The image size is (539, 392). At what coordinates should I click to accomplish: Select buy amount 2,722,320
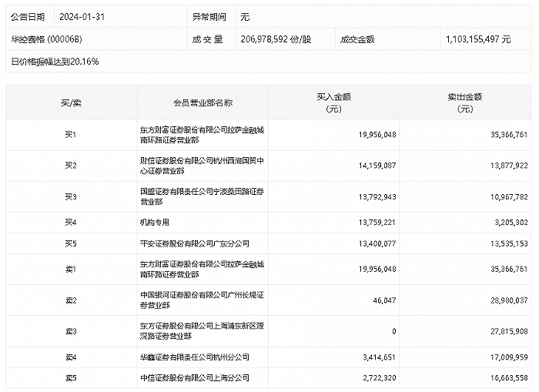pyautogui.click(x=379, y=378)
